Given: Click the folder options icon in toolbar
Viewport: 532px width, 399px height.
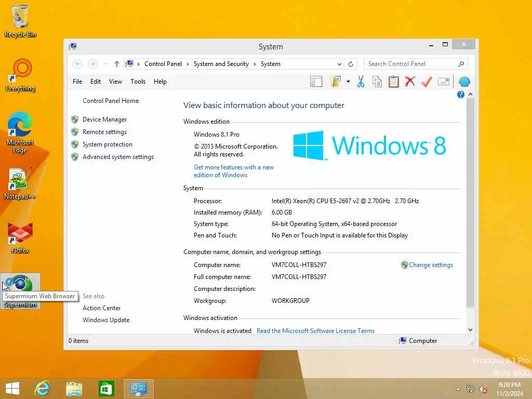Looking at the screenshot, I should (x=336, y=82).
